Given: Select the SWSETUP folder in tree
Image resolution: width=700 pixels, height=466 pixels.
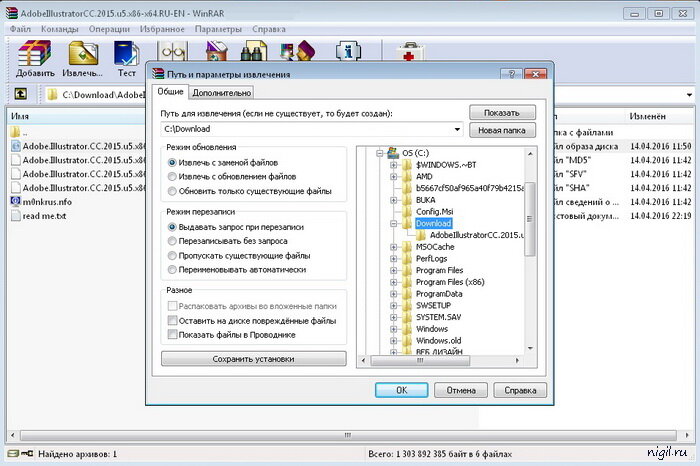Looking at the screenshot, I should tap(433, 305).
